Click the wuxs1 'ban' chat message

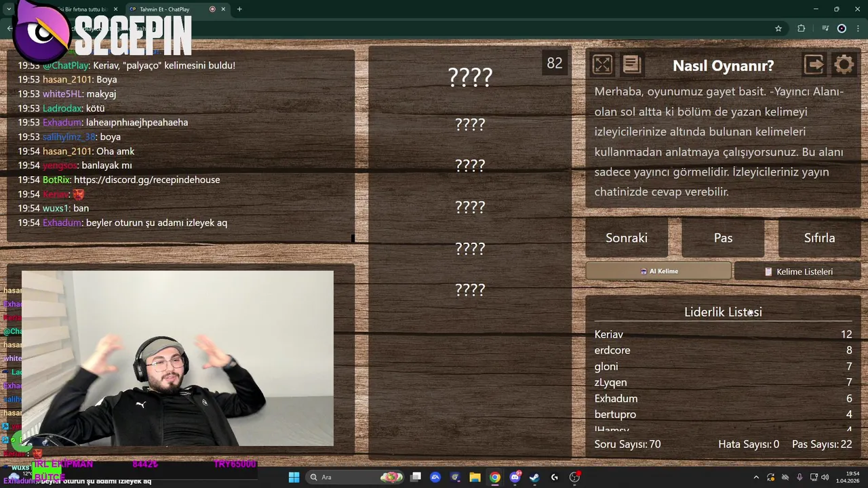click(53, 208)
